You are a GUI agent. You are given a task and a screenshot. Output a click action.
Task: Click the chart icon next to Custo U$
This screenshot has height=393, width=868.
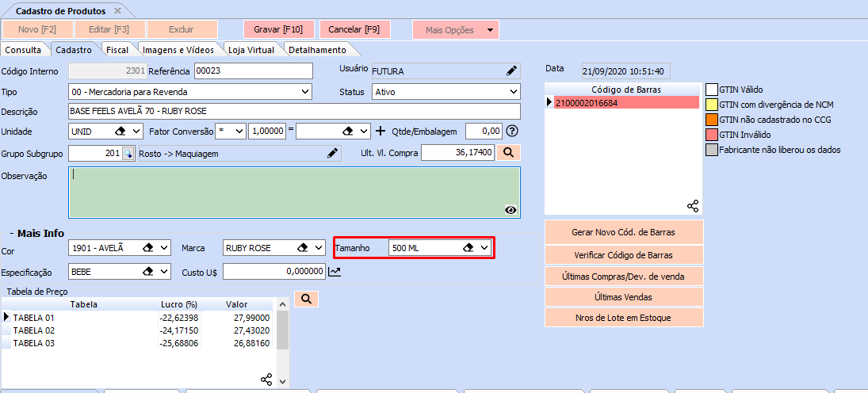point(334,272)
